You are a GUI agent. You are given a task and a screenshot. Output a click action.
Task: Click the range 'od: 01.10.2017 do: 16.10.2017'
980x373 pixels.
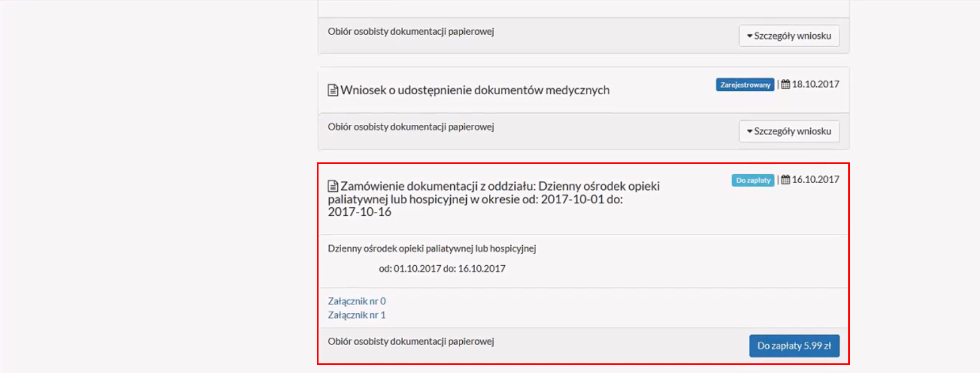(x=442, y=269)
